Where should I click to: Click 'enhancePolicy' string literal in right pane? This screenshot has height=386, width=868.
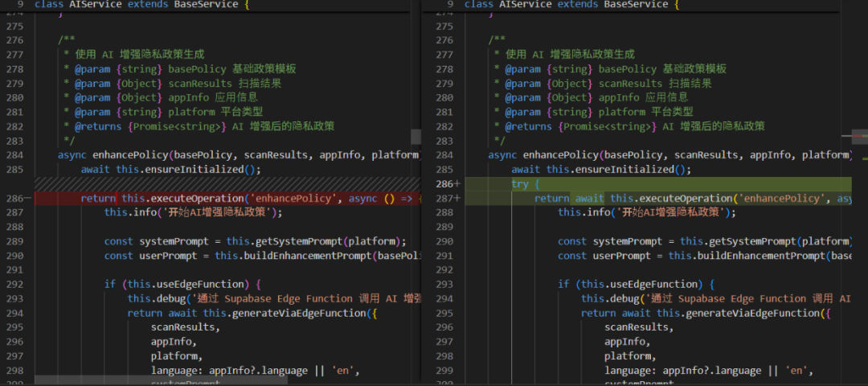[780, 199]
